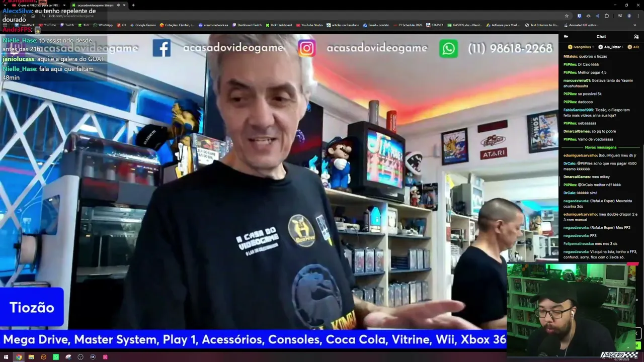Viewport: 644px width, 362px height.
Task: Open the G1 bookmark
Action: coord(122,25)
